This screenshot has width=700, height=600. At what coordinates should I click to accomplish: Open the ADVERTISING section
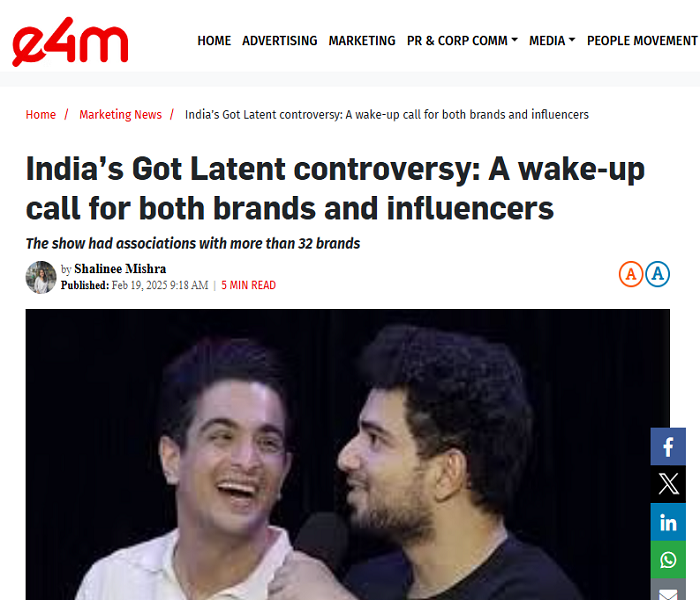tap(280, 41)
